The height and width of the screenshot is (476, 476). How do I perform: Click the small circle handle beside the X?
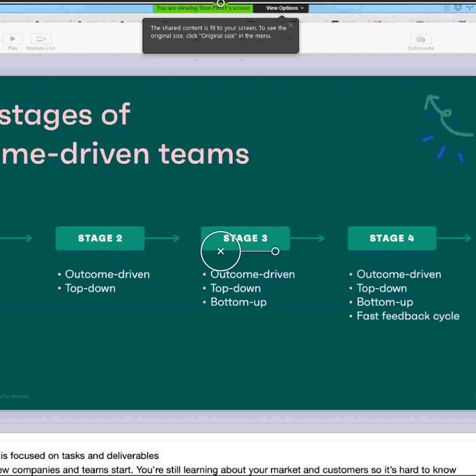[275, 251]
